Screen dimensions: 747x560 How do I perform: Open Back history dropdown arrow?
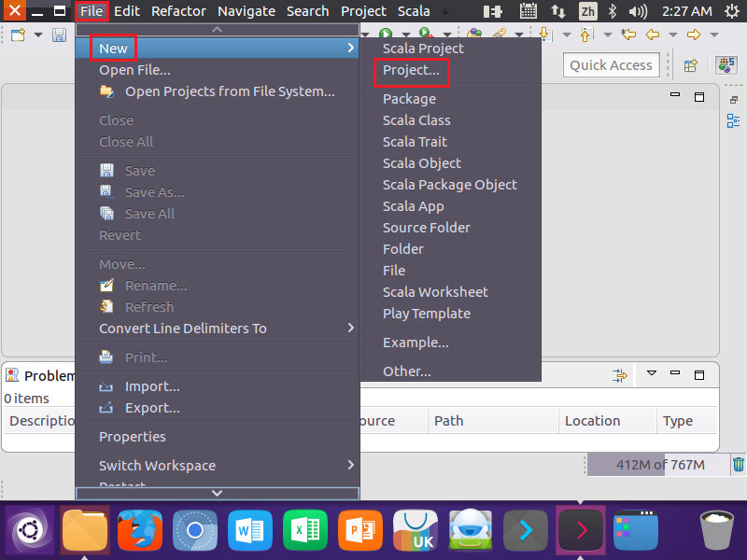click(672, 35)
